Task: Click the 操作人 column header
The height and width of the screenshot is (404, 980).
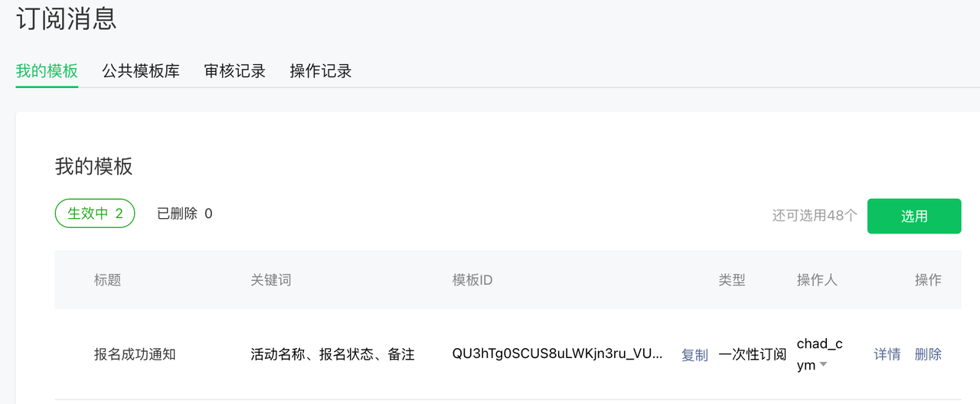Action: pyautogui.click(x=817, y=280)
